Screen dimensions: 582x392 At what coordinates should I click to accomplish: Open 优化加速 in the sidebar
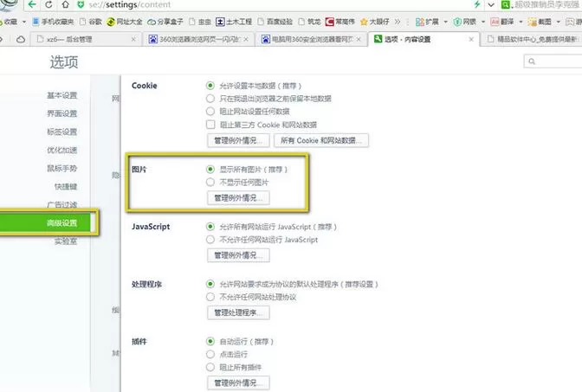[62, 150]
